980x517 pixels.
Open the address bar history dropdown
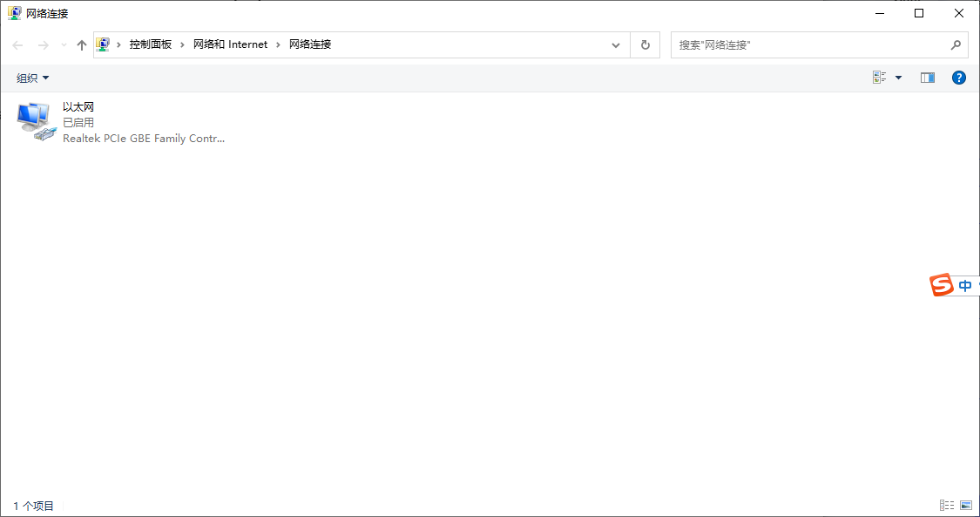coord(616,44)
